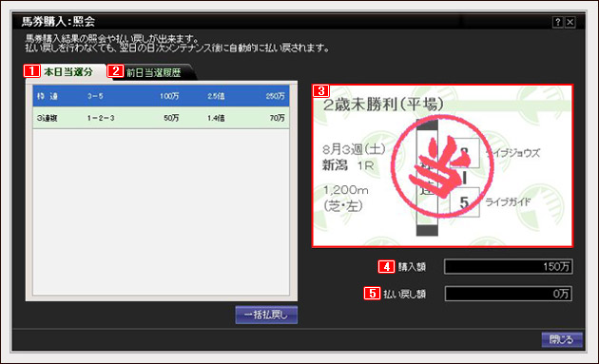The image size is (599, 364).
Task: Click the red number 4 marker
Action: click(x=386, y=267)
